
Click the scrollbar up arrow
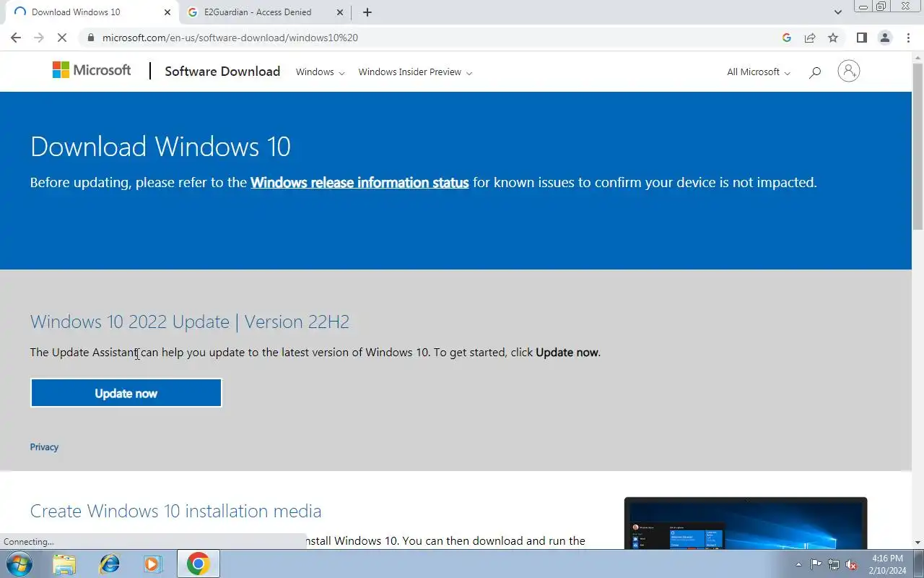[x=918, y=56]
